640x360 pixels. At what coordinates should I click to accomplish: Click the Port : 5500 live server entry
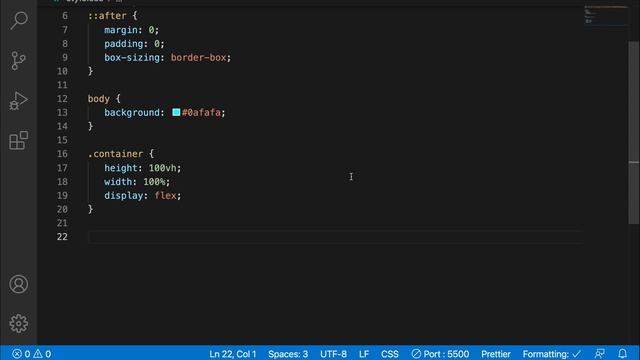pyautogui.click(x=440, y=354)
